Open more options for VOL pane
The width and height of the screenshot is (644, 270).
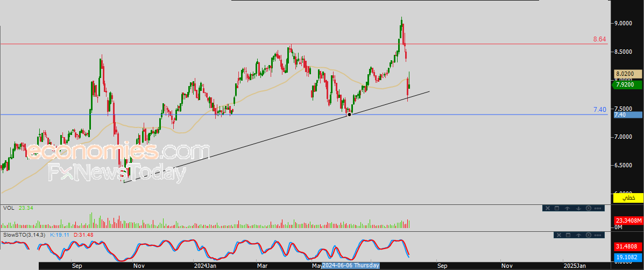point(598,208)
